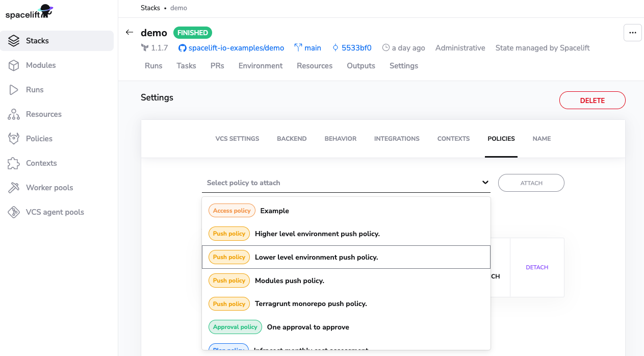Open the three-dot options menu
The image size is (644, 356).
tap(633, 32)
